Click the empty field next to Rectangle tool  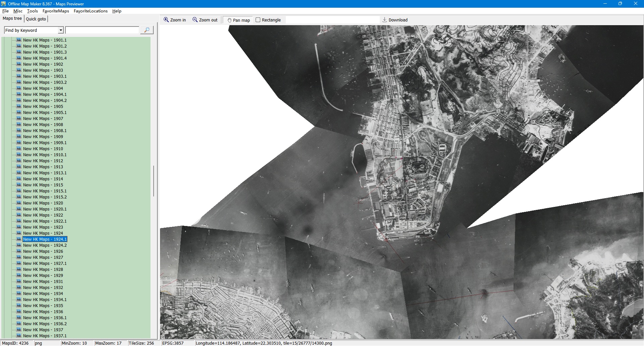coord(332,20)
